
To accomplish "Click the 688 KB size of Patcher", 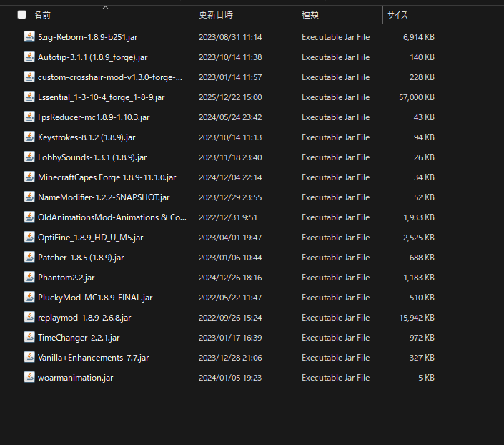I will click(422, 258).
